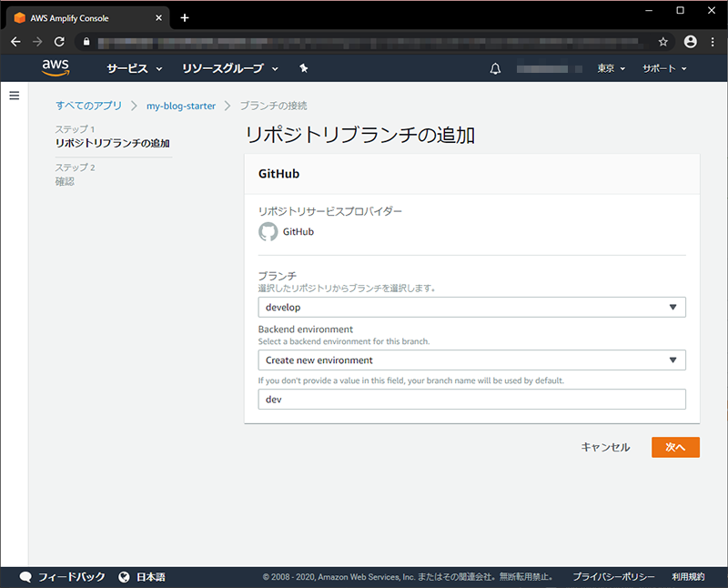Open the hamburger side navigation menu
The height and width of the screenshot is (588, 728).
click(x=15, y=96)
